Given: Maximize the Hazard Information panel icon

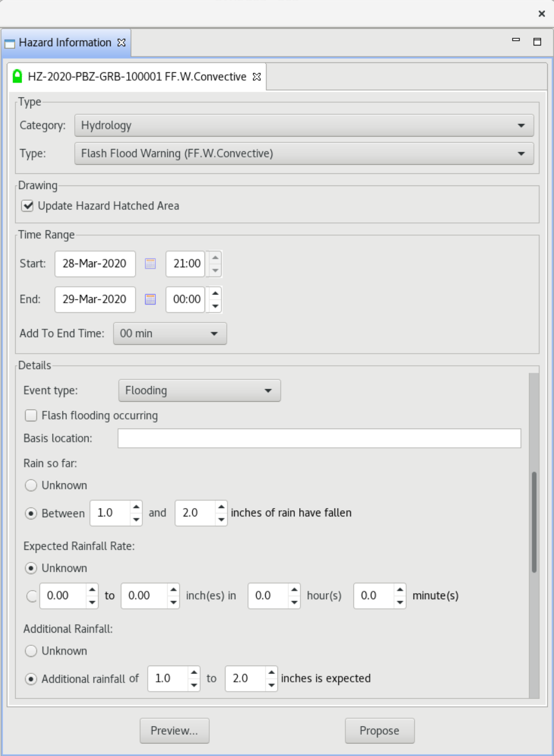Looking at the screenshot, I should (x=537, y=42).
